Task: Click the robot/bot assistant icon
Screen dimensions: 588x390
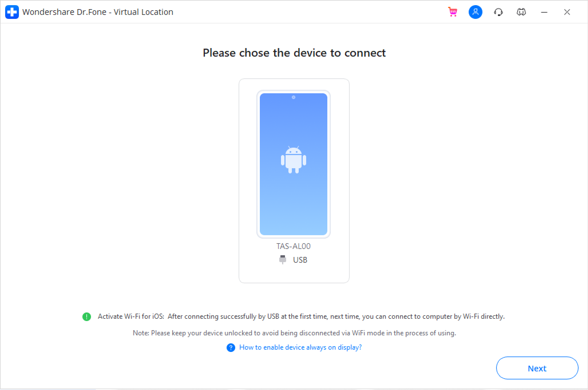Action: pyautogui.click(x=520, y=12)
